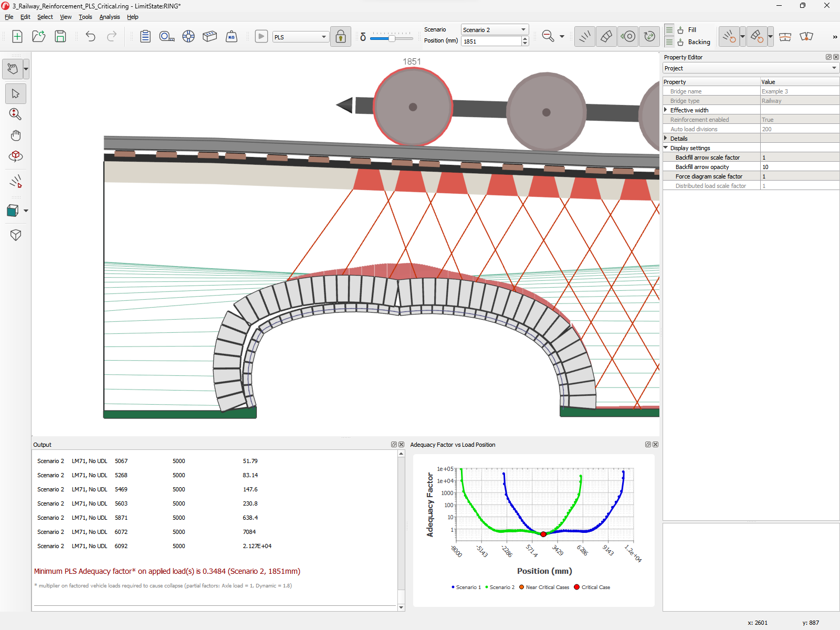
Task: Select the weight (KG) properties icon
Action: (231, 36)
